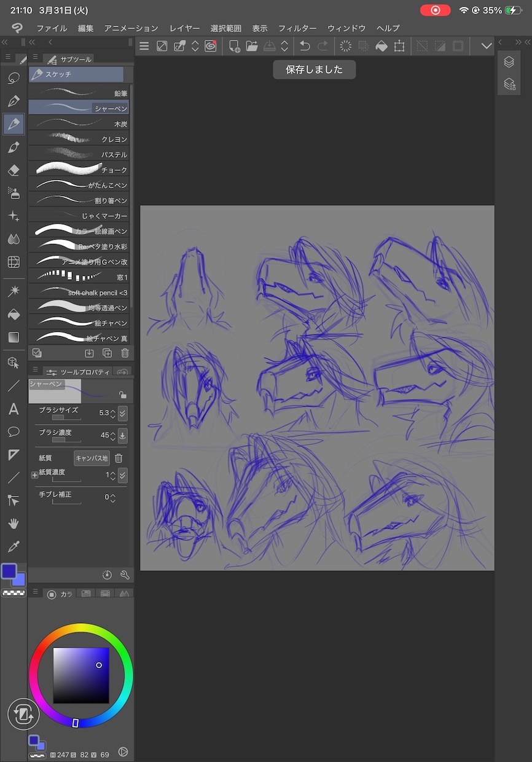Expand 紙質濃度 options with the plus box
Viewport: 532px width, 762px height.
(x=34, y=475)
